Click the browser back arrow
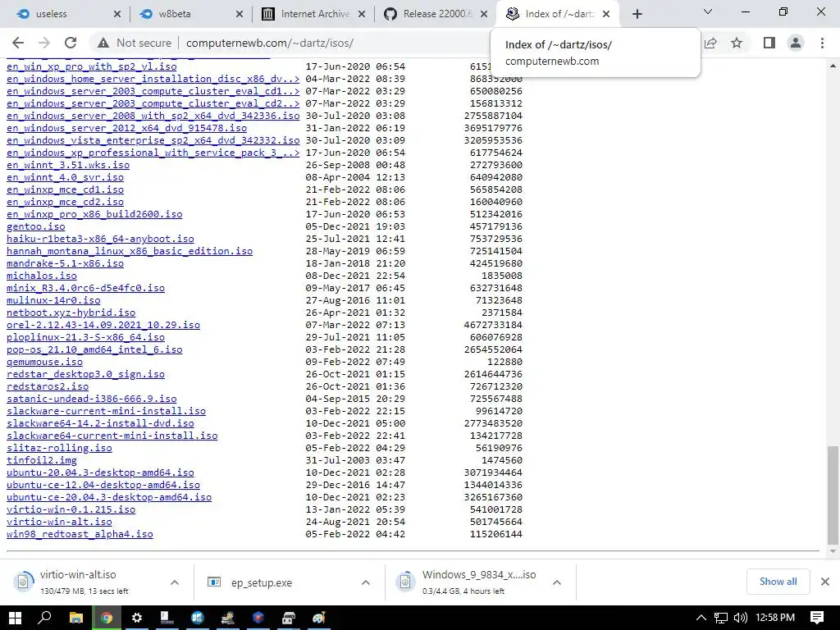This screenshot has width=840, height=630. tap(18, 43)
